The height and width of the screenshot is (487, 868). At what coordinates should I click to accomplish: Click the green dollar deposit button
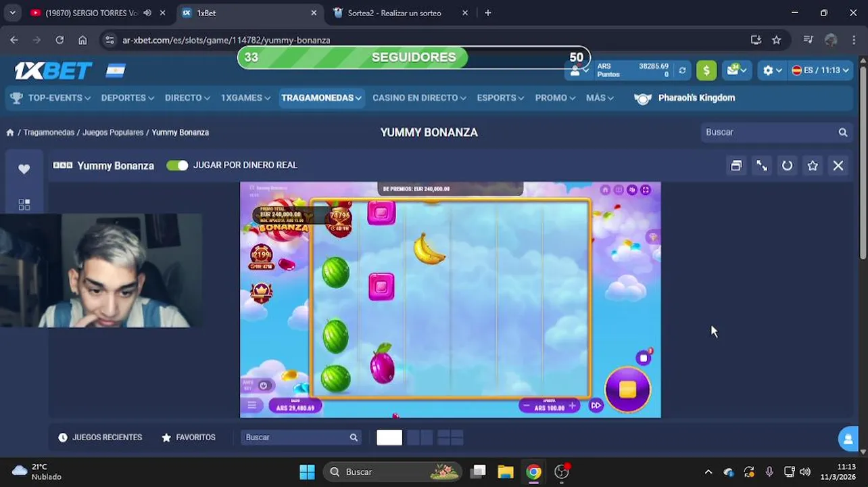(706, 70)
